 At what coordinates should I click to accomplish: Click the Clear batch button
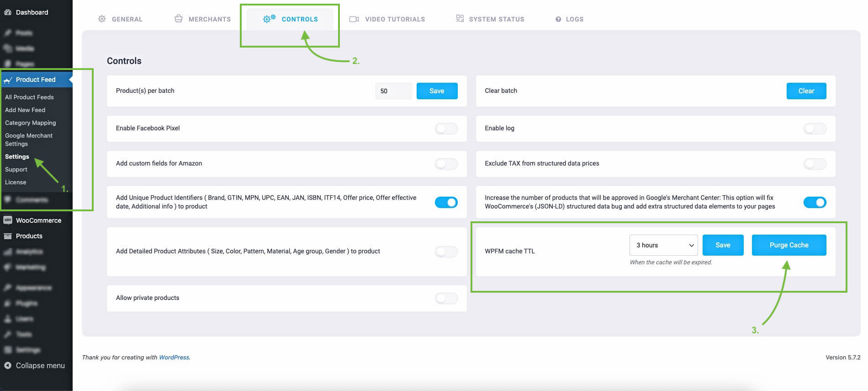(x=806, y=91)
